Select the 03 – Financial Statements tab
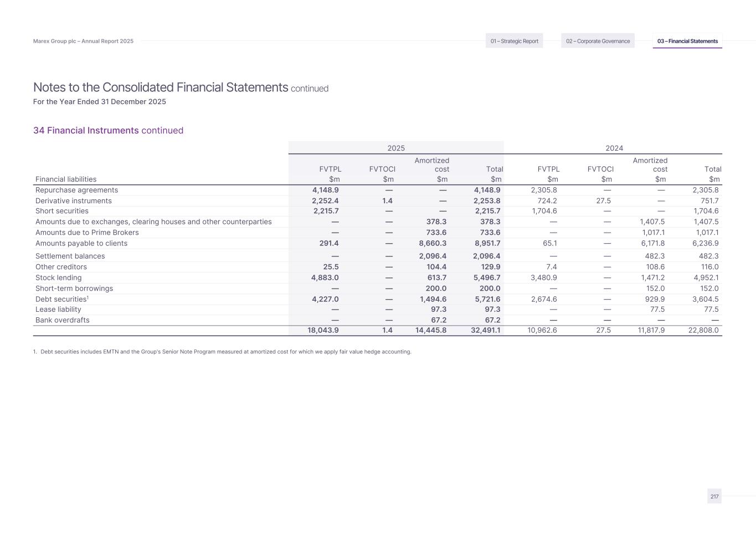Image resolution: width=756 pixels, height=535 pixels. click(687, 41)
